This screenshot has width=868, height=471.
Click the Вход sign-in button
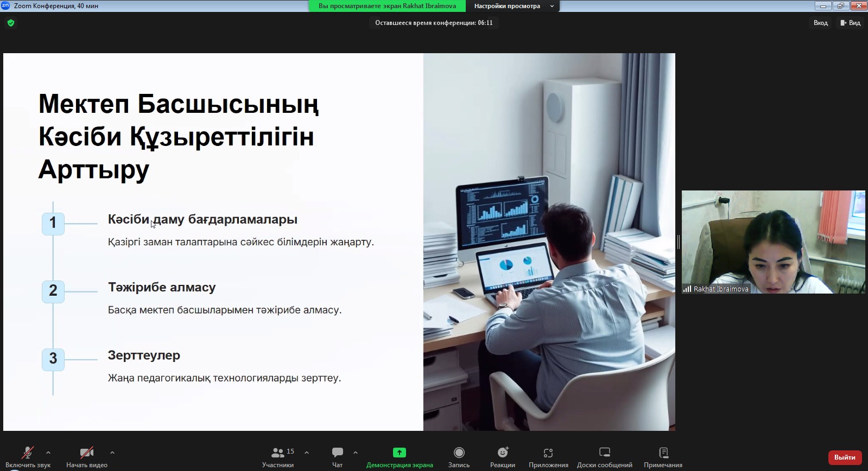coord(820,23)
